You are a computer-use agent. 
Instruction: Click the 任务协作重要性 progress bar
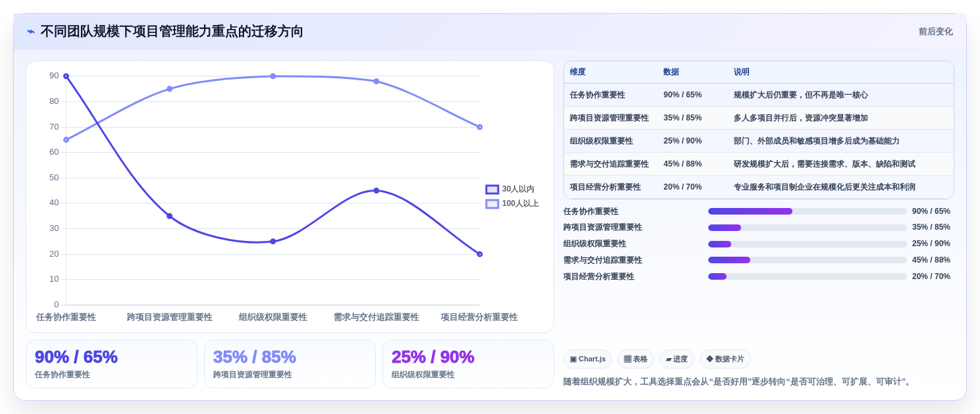808,211
